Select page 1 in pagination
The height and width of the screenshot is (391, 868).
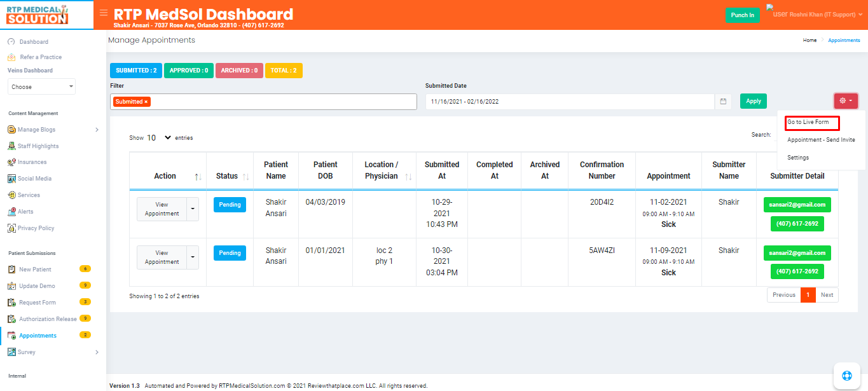(x=808, y=295)
